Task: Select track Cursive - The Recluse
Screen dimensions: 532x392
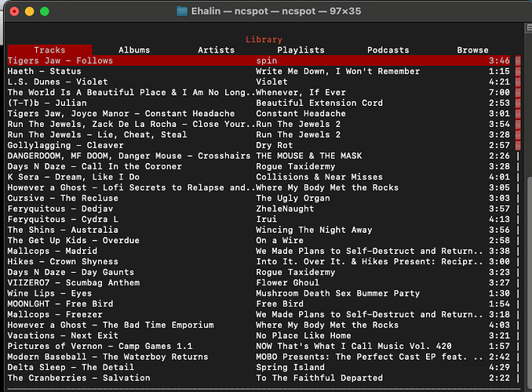Action: click(258, 198)
